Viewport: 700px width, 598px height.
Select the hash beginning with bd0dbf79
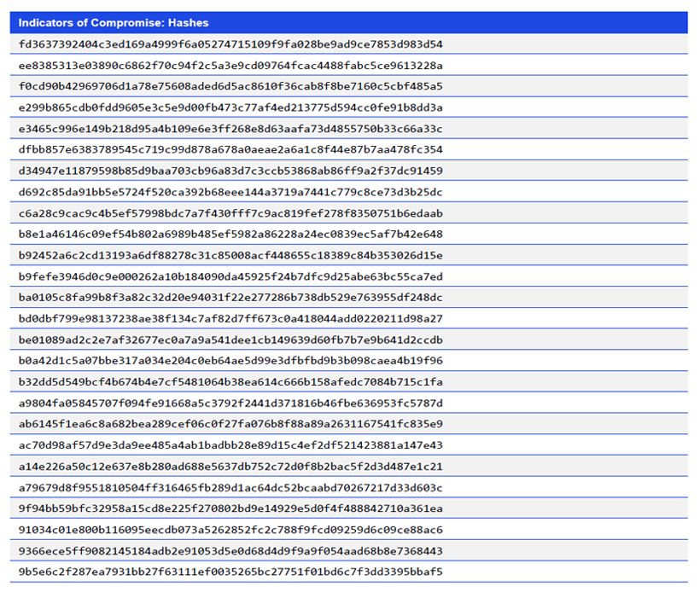[230, 318]
